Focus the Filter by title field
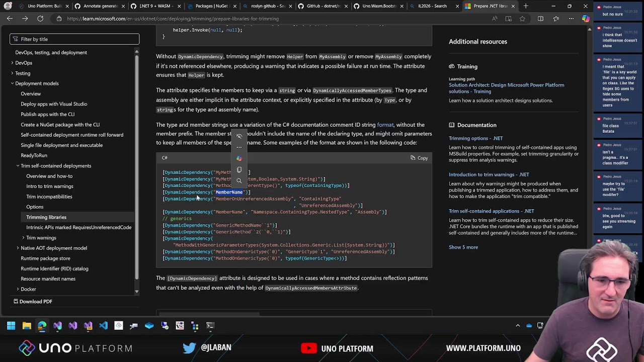644x362 pixels. coord(74,39)
